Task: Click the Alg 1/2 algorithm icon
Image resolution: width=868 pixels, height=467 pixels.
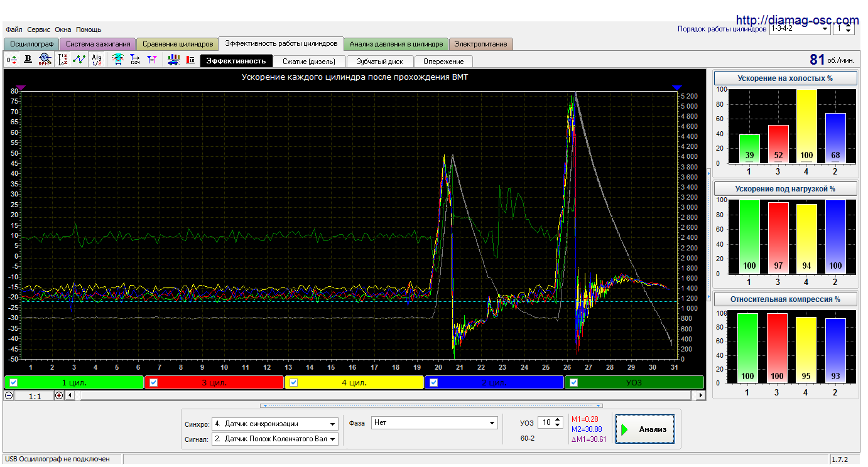Action: click(96, 59)
